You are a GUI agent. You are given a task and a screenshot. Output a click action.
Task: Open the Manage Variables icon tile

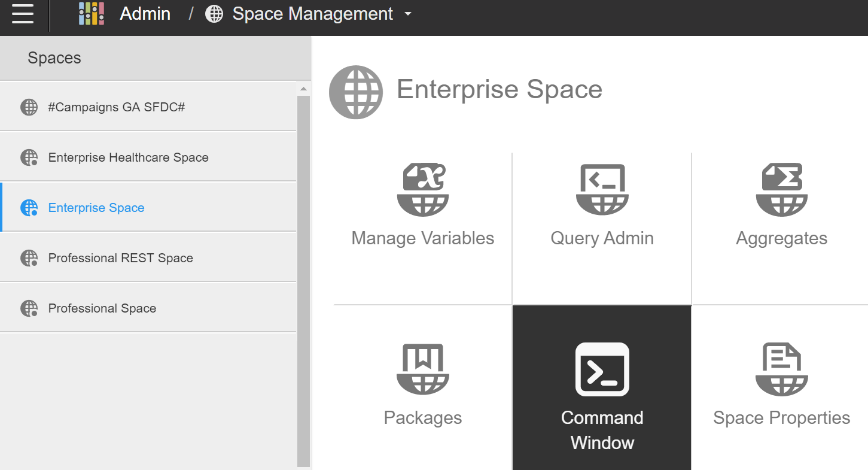point(422,190)
